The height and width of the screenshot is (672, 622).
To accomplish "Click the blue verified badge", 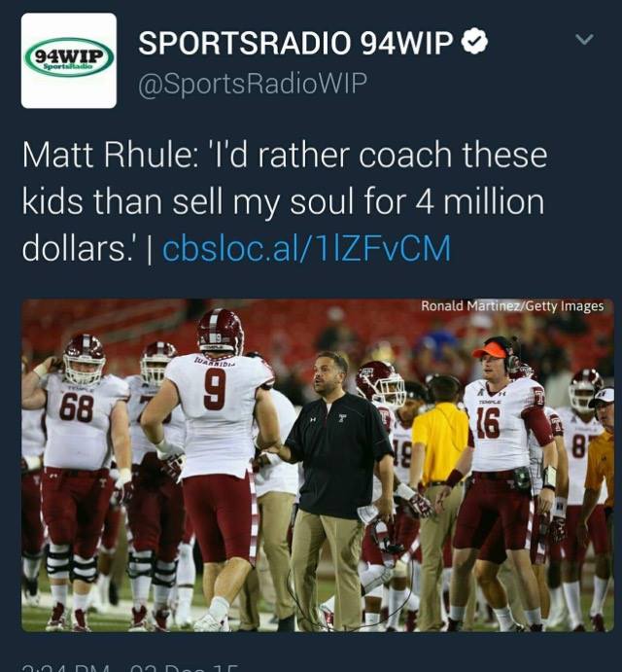I will click(x=474, y=41).
